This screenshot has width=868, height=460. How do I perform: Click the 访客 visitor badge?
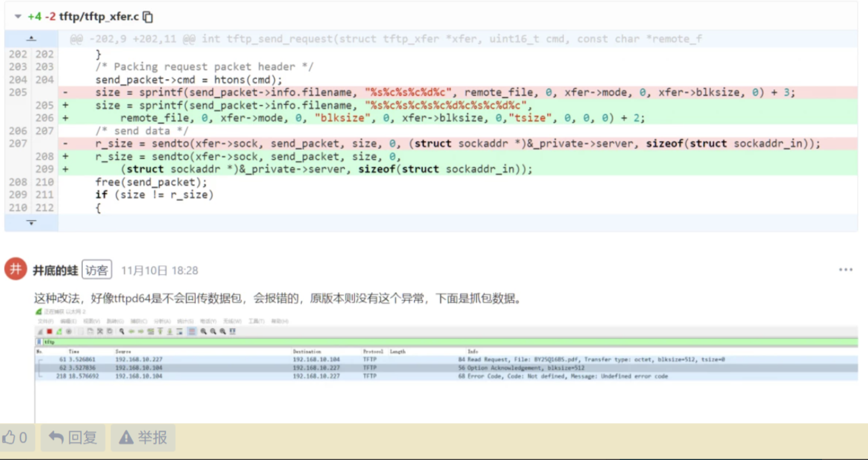coord(96,270)
